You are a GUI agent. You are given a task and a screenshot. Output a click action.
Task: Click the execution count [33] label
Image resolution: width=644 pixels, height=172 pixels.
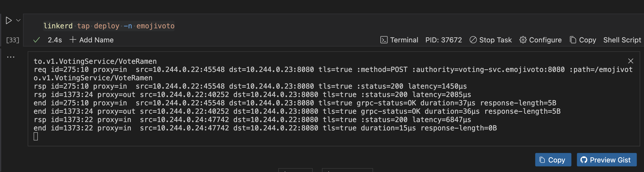12,40
